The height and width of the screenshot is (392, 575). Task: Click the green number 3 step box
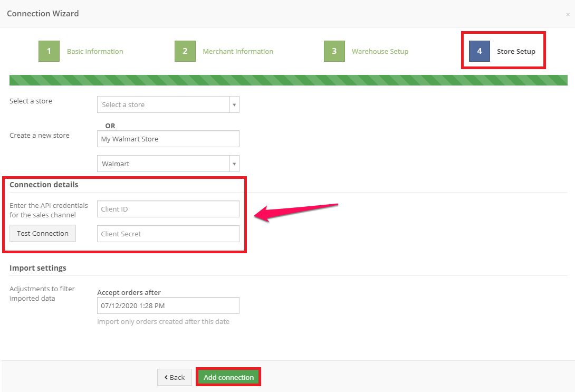334,51
